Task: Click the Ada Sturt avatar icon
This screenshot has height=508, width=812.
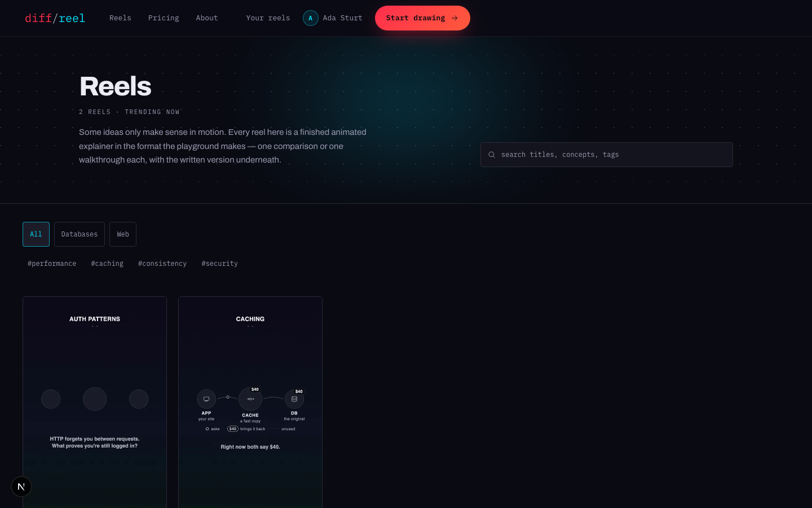Action: click(311, 18)
